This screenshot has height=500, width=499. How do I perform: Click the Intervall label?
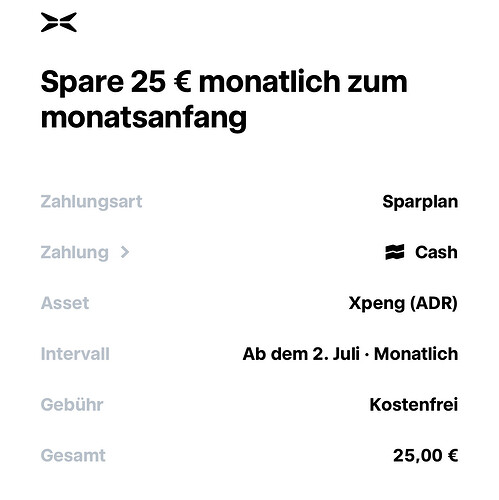point(75,354)
